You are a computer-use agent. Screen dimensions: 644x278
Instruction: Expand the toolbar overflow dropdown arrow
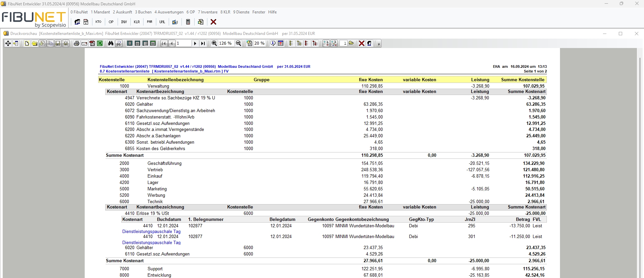[x=379, y=44]
